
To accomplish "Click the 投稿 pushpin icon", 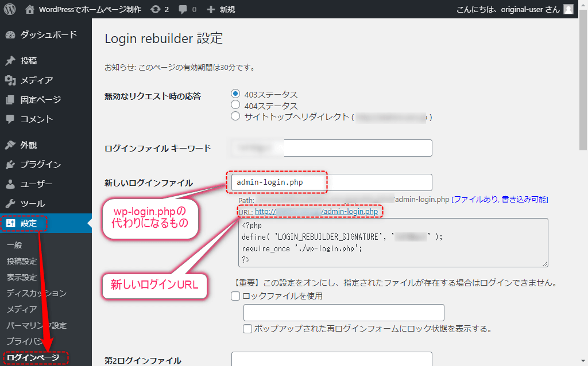I will click(10, 61).
